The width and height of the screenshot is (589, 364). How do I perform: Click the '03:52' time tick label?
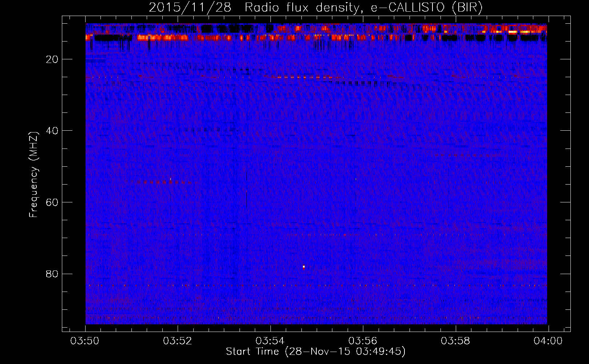click(177, 341)
